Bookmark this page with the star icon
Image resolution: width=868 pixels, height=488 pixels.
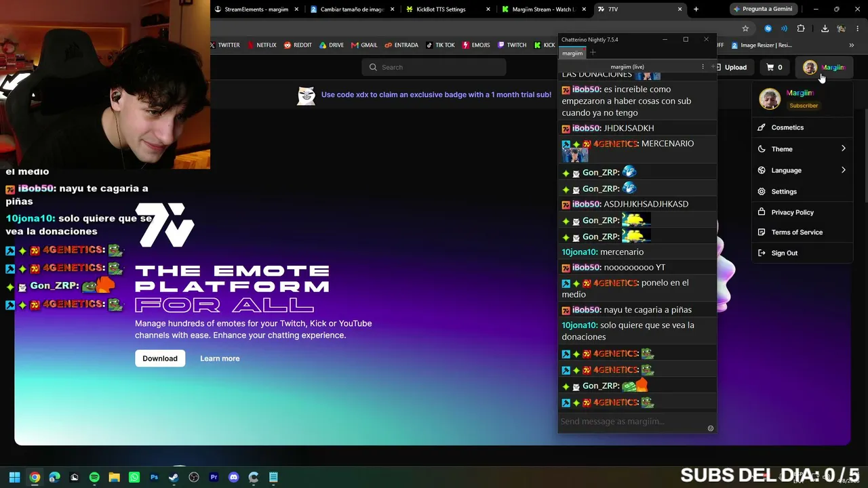(745, 28)
